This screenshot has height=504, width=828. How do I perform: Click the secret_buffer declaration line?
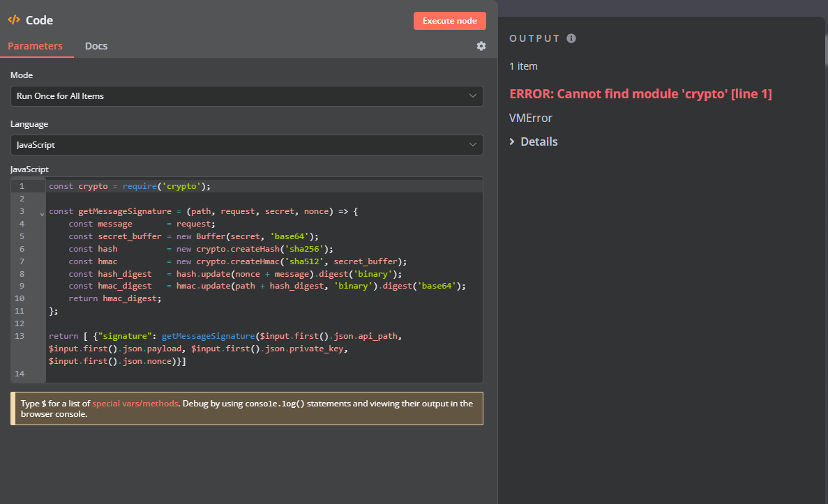pos(193,236)
